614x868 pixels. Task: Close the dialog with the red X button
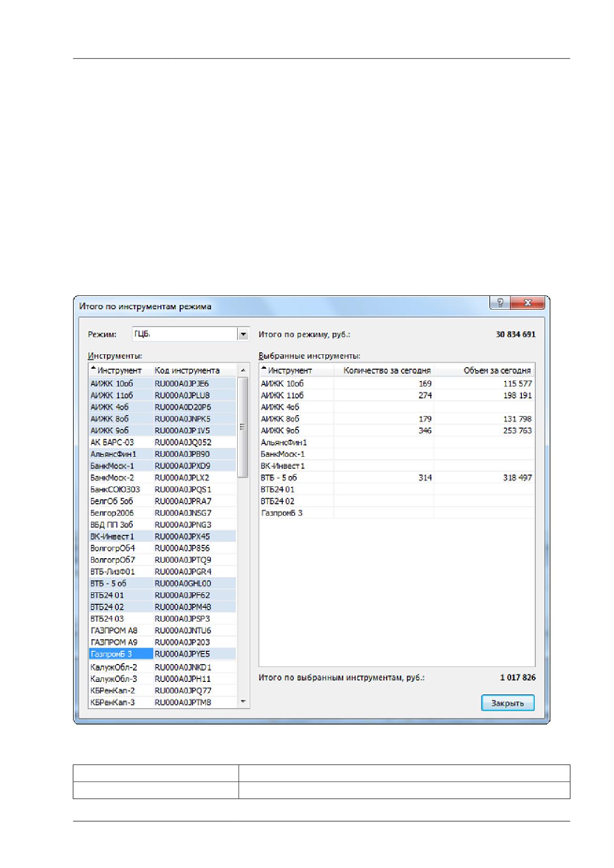tap(527, 303)
